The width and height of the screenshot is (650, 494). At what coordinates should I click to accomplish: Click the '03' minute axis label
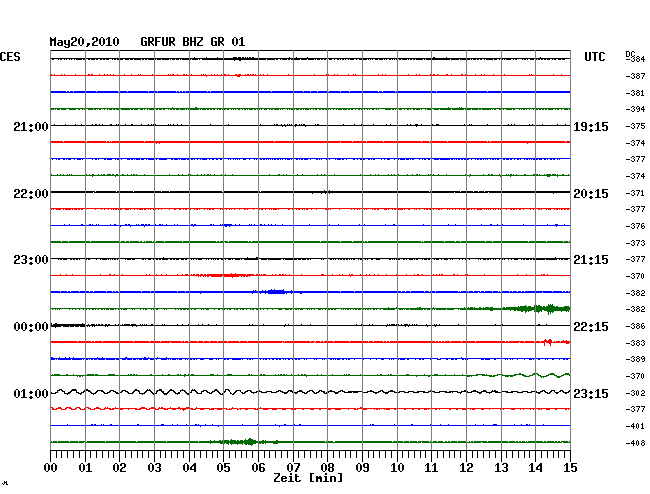(x=155, y=468)
